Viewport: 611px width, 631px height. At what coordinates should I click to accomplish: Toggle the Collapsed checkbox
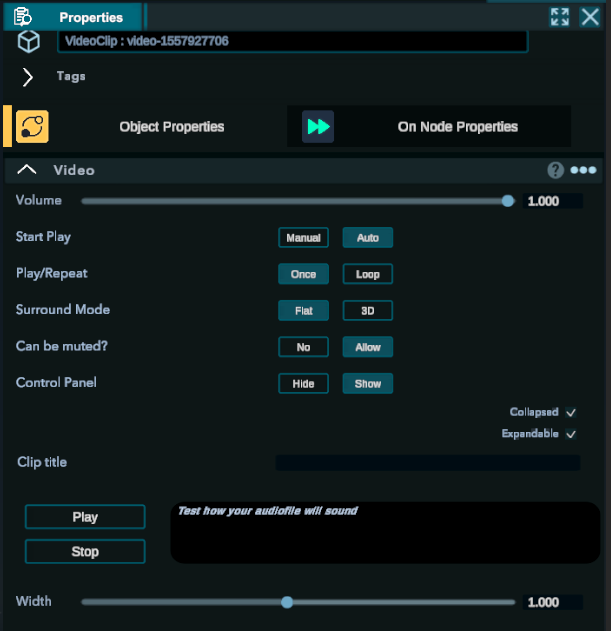tap(571, 412)
